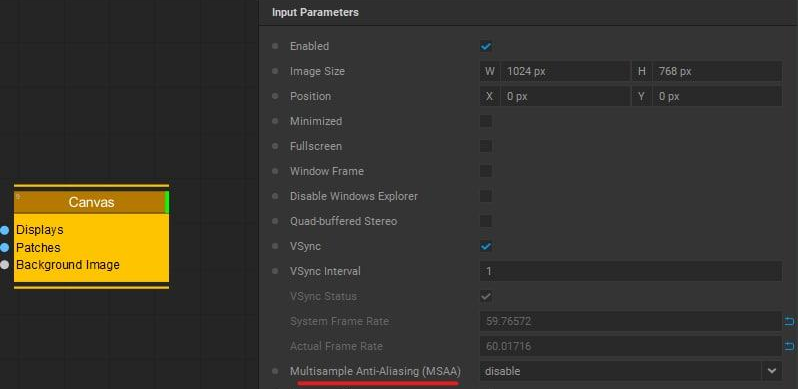Click the Actual Frame Rate label
The width and height of the screenshot is (798, 389).
[336, 346]
